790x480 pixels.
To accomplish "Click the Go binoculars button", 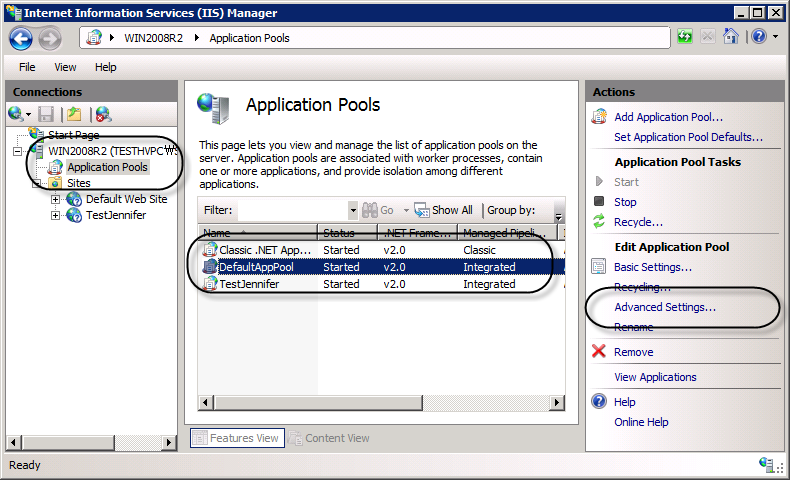I will point(378,210).
